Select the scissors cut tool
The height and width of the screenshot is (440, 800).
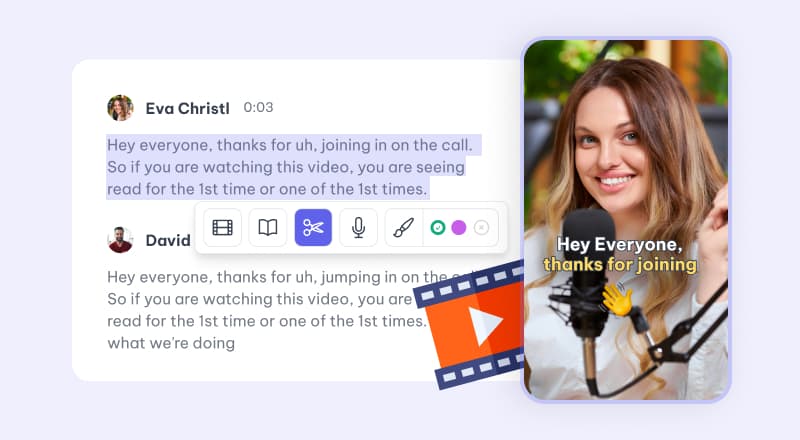[x=313, y=228]
